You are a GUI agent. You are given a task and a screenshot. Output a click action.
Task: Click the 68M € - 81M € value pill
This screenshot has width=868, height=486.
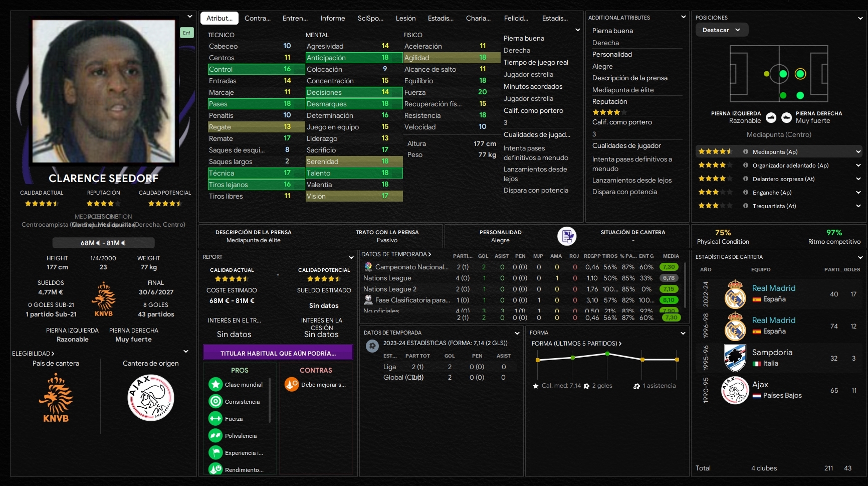103,243
